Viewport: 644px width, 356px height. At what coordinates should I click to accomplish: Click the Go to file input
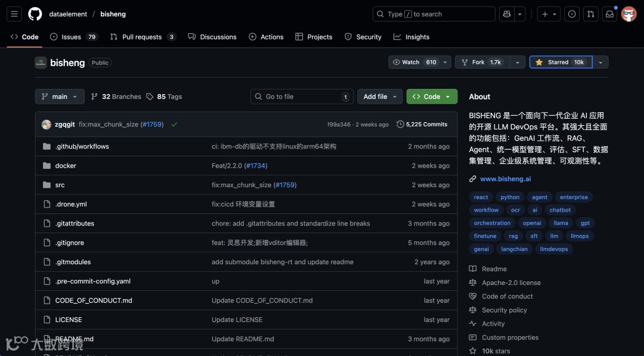(x=302, y=97)
